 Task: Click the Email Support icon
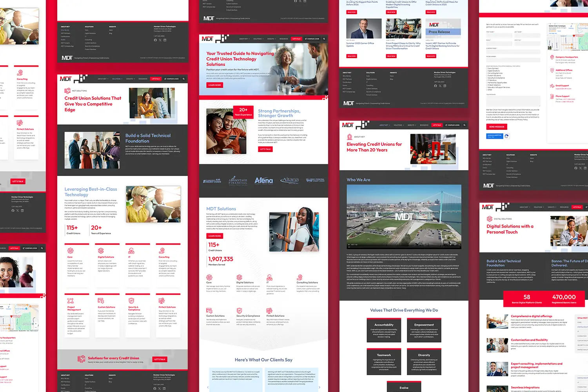point(552,85)
